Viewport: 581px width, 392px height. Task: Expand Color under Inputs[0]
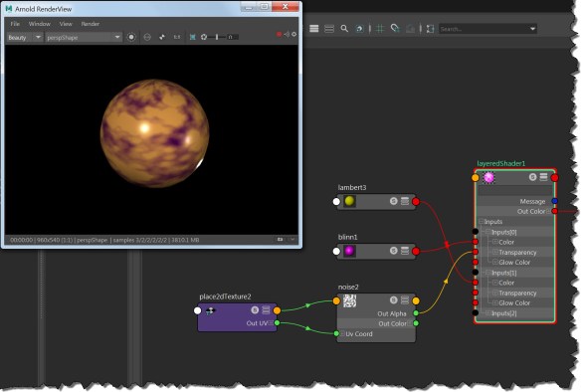pyautogui.click(x=495, y=242)
